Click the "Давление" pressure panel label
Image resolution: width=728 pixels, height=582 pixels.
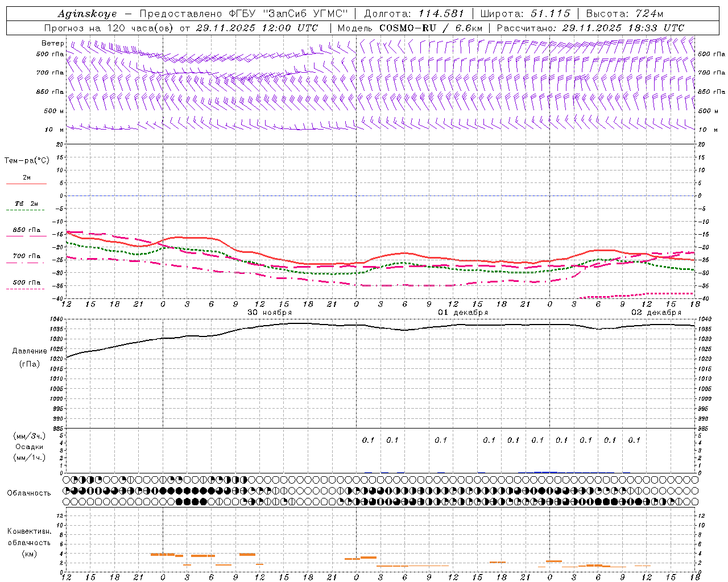coord(30,351)
